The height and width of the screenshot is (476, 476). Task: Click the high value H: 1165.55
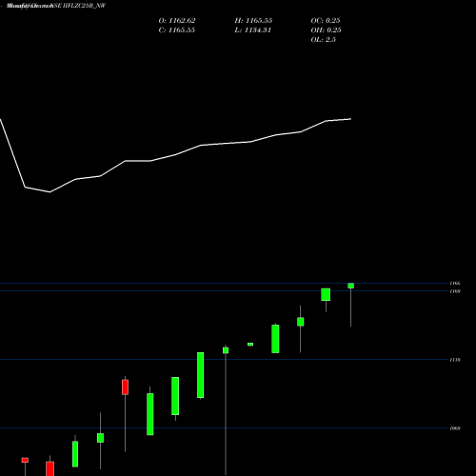point(253,21)
